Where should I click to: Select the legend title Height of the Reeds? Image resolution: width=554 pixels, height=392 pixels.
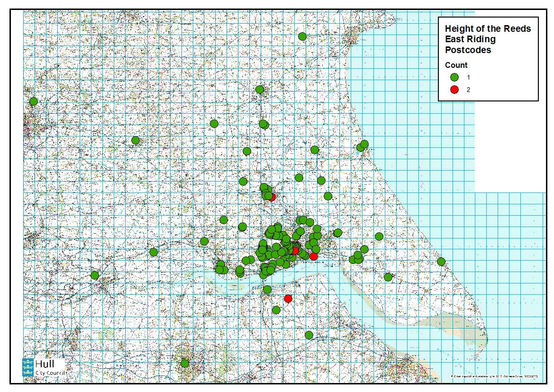[488, 29]
